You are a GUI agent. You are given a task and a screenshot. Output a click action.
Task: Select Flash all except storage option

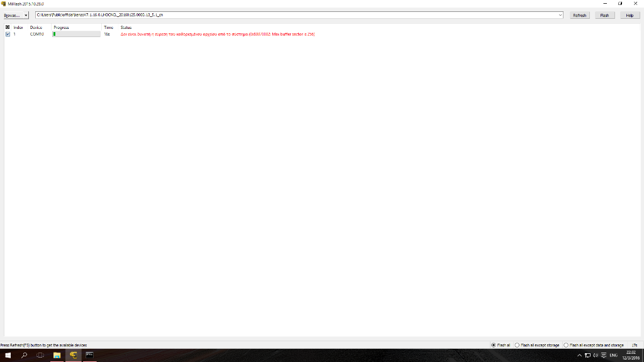(537, 345)
